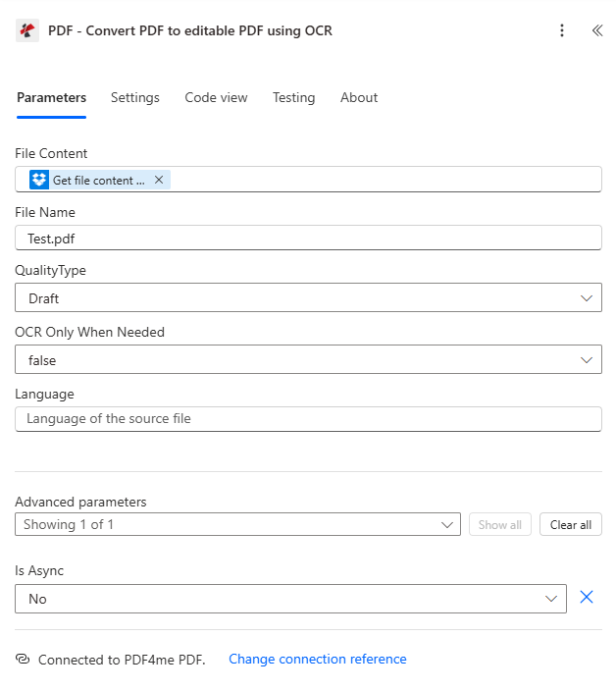Click the Dropbox icon in file content token
The width and height of the screenshot is (616, 691).
39,180
